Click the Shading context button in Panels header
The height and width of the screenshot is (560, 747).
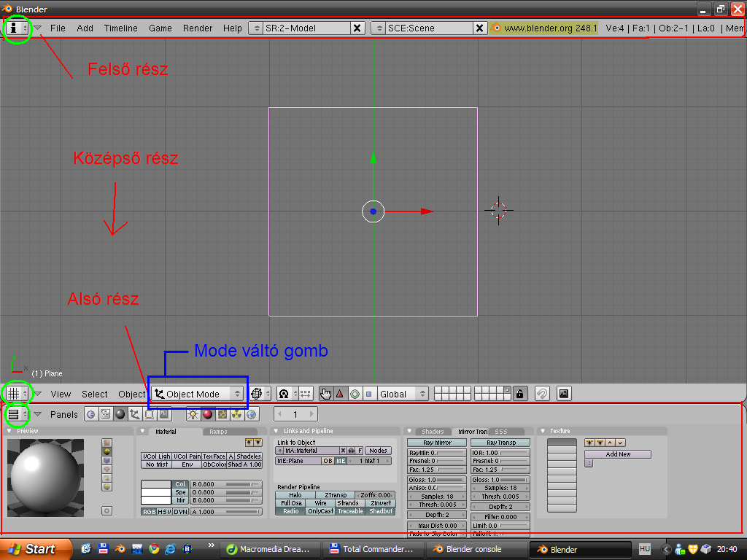[x=120, y=414]
